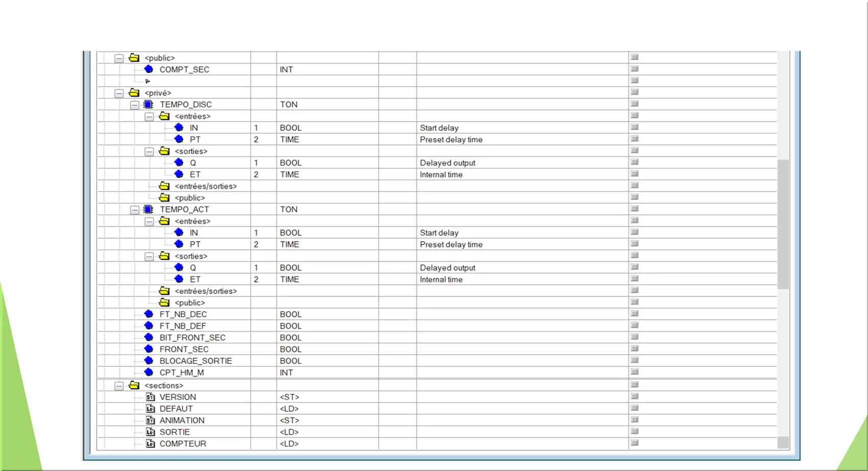Click the PT pin icon under TEMPO_DISC
Image resolution: width=868 pixels, height=471 pixels.
point(179,139)
